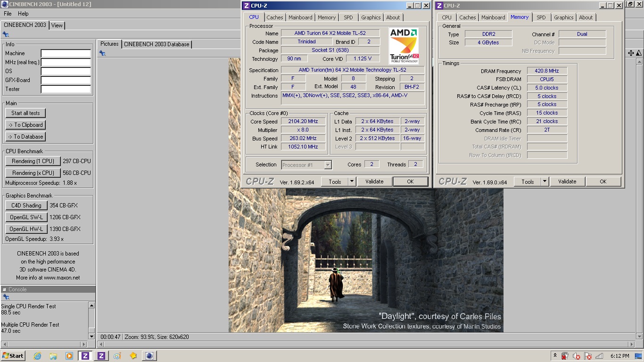This screenshot has height=362, width=644.
Task: Click the Console scrollbar down arrow
Action: (91, 337)
